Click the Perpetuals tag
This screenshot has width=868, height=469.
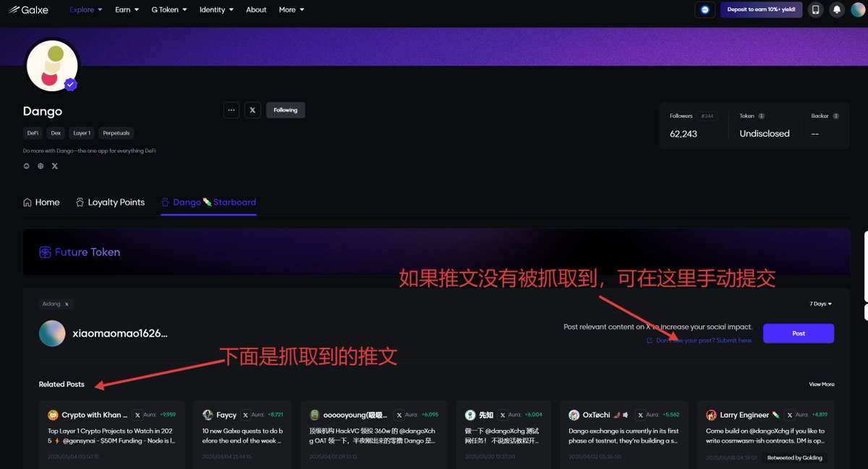(116, 133)
